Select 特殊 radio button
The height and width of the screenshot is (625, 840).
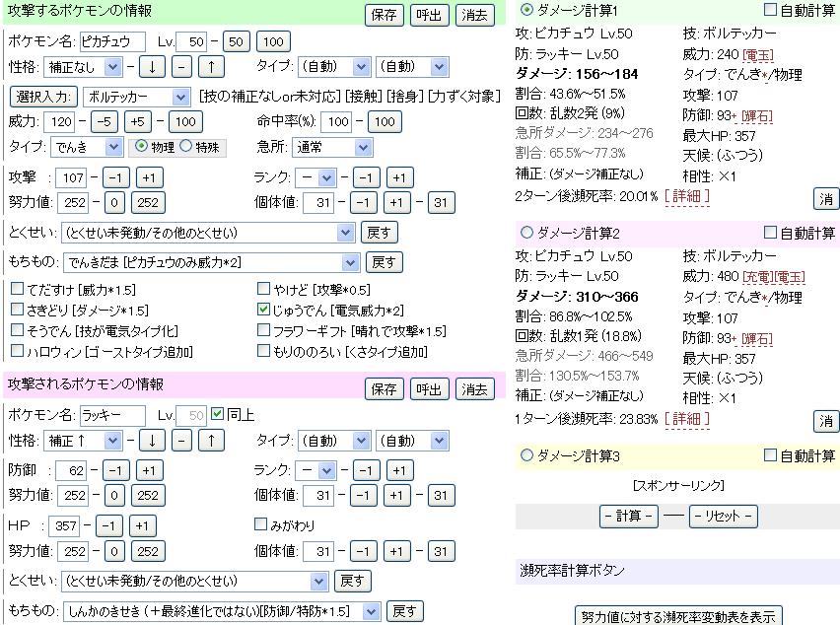(x=186, y=146)
